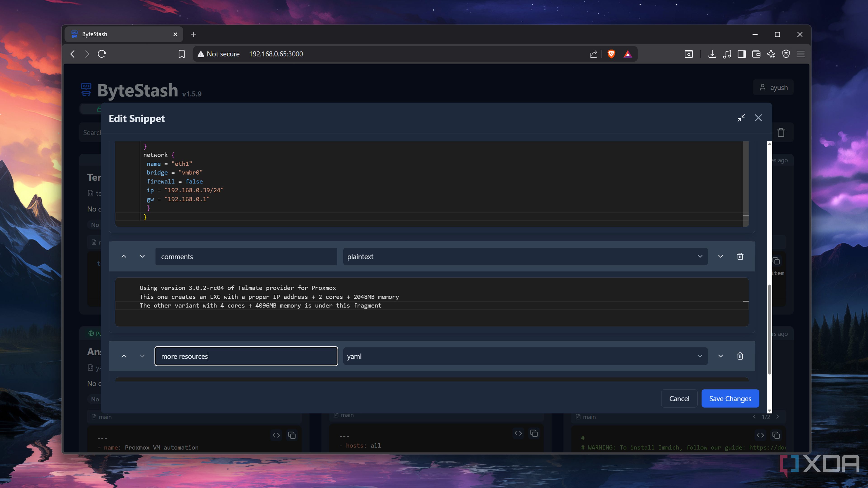Edit the comments fragment name field
This screenshot has width=868, height=488.
click(246, 256)
